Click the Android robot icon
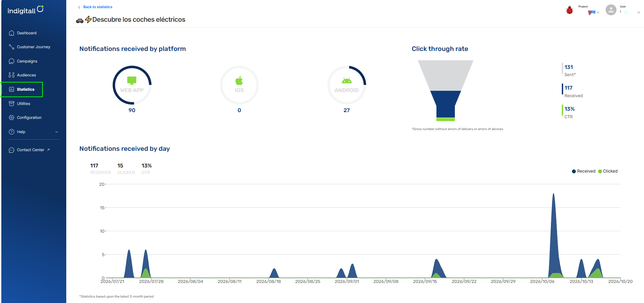Image resolution: width=644 pixels, height=303 pixels. (x=346, y=81)
